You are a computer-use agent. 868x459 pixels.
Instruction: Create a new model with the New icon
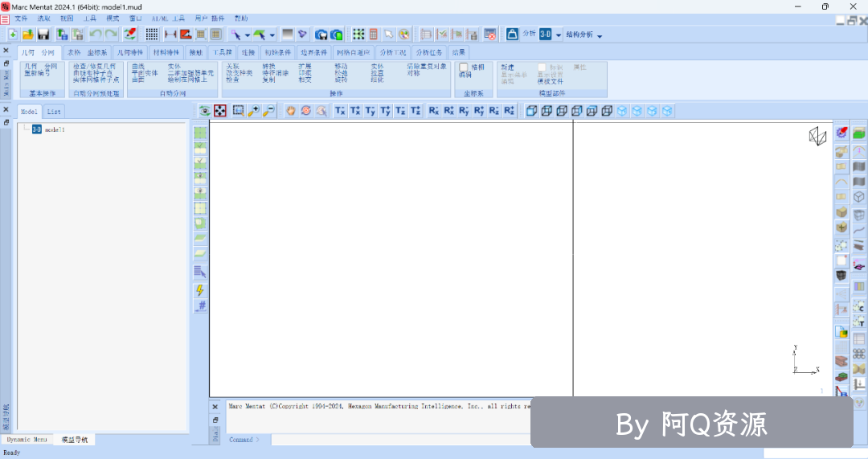pos(12,35)
